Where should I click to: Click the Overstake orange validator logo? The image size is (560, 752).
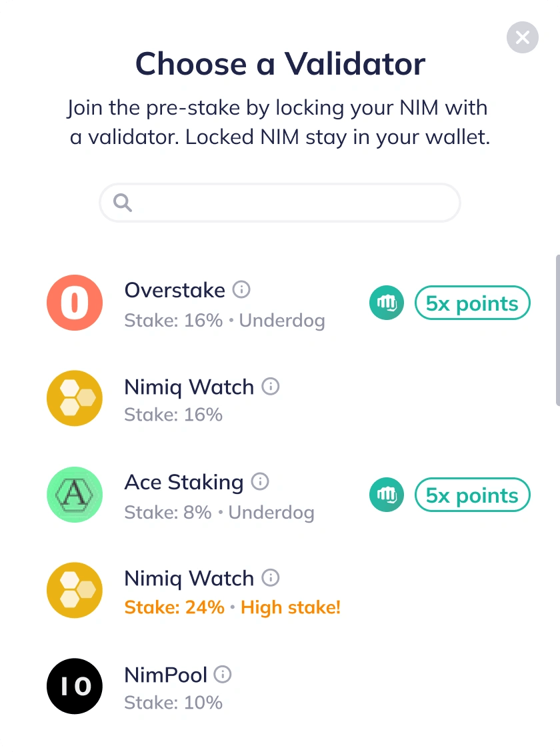click(x=74, y=303)
